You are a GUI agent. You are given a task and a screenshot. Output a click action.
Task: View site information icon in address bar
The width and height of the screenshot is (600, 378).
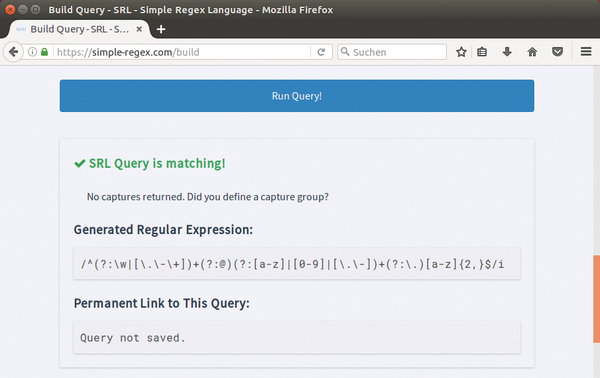[x=33, y=52]
